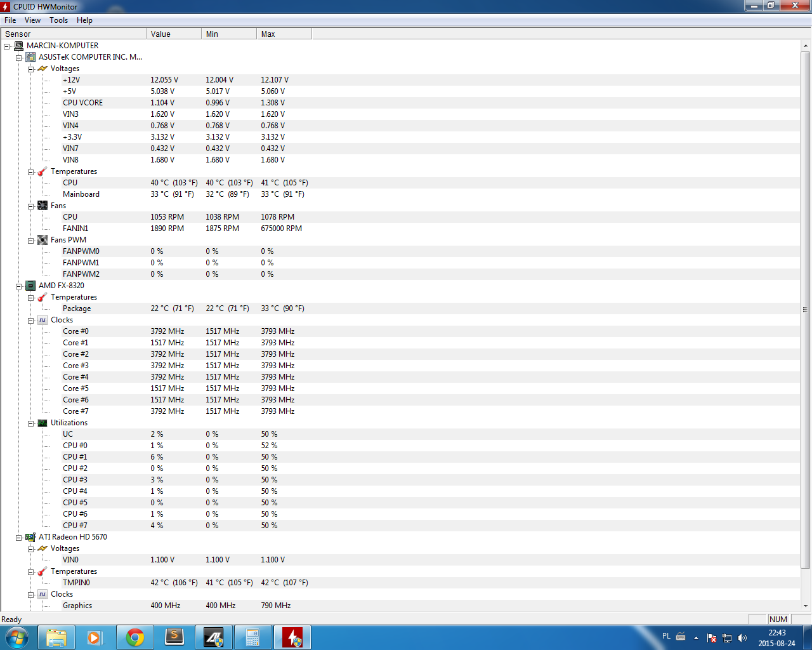Click the 675000 RPM max value
This screenshot has height=650, width=812.
(x=282, y=229)
